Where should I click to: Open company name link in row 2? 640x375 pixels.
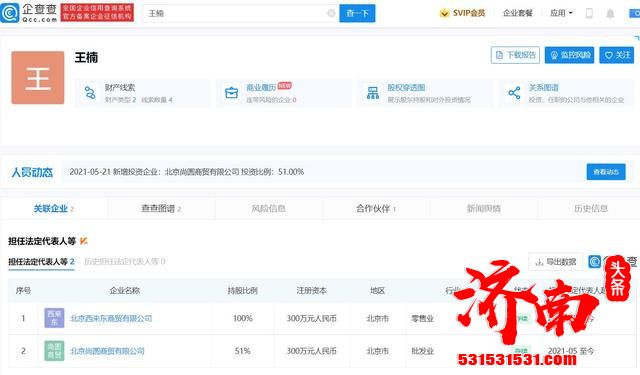(107, 351)
